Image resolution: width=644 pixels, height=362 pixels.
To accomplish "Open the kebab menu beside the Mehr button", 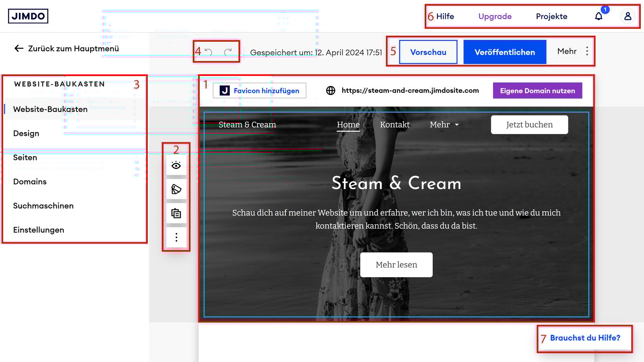I will click(x=587, y=51).
